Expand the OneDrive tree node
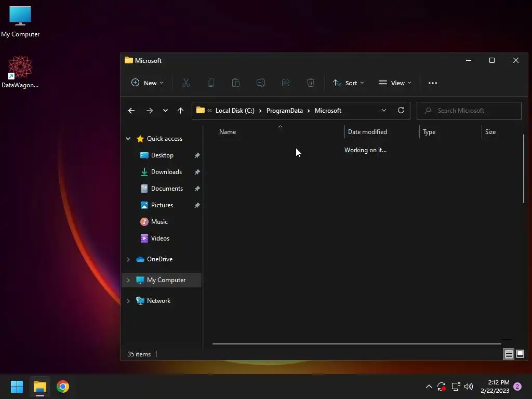Image resolution: width=532 pixels, height=399 pixels. click(x=128, y=259)
